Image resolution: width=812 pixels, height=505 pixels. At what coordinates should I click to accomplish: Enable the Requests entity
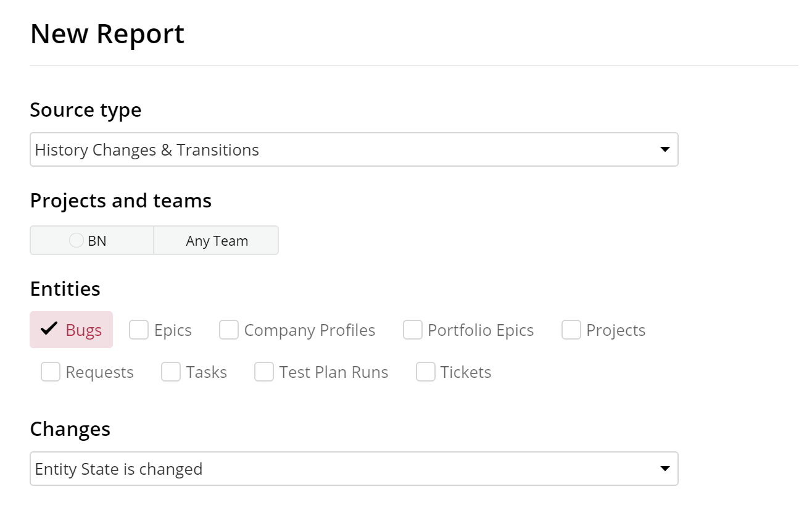[50, 372]
